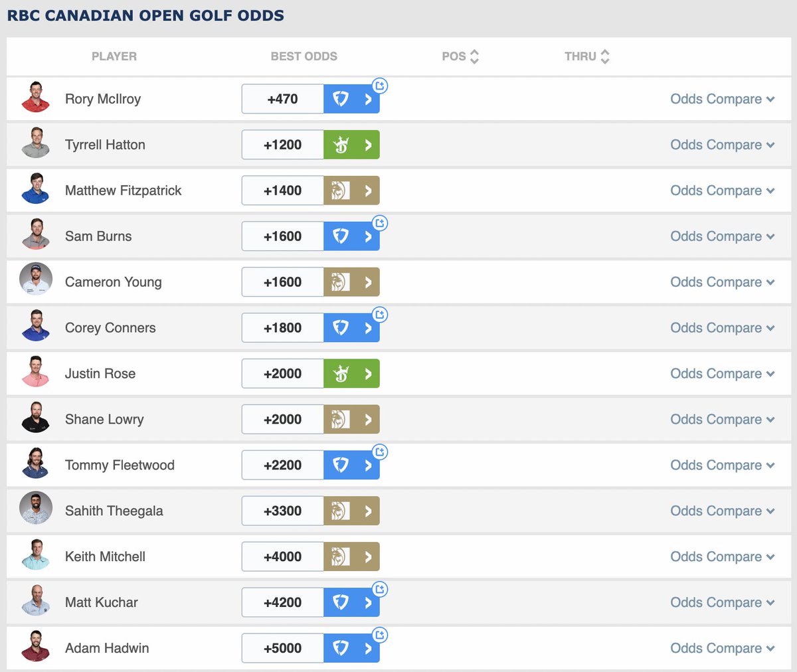The width and height of the screenshot is (797, 672).
Task: Click Tommy Fleetwood's player photo
Action: pos(36,463)
